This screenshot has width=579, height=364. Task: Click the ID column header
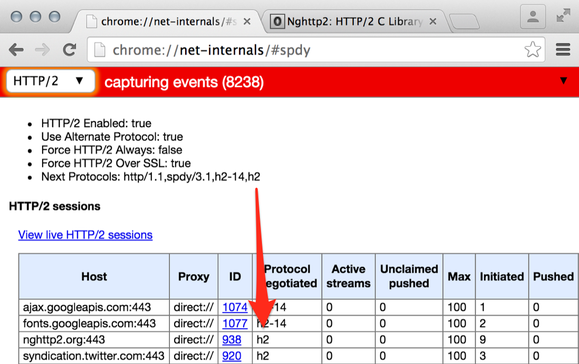coord(235,277)
